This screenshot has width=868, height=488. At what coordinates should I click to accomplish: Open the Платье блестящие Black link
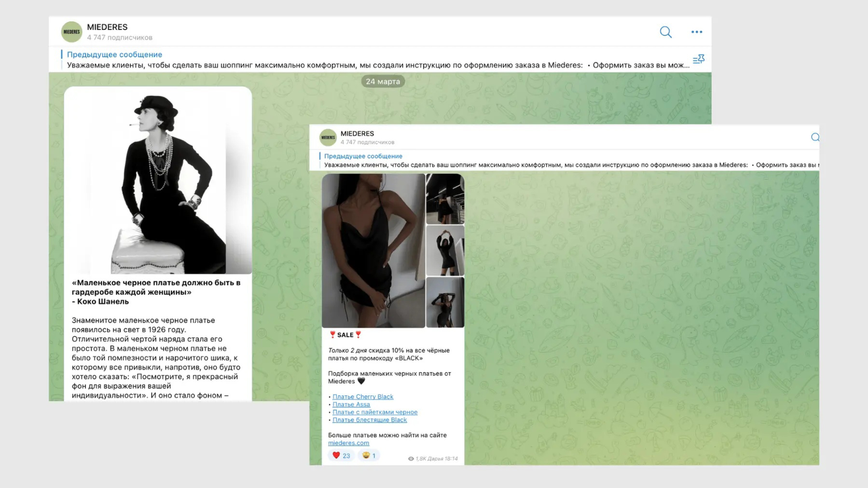(x=369, y=420)
